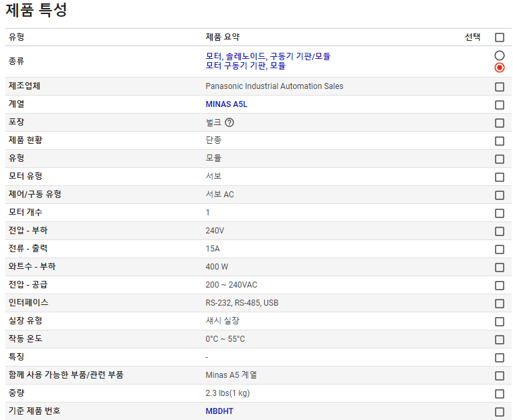This screenshot has height=420, width=513.
Task: Check the 기준 제품 번호 MBDHT checkbox
Action: [x=499, y=412]
